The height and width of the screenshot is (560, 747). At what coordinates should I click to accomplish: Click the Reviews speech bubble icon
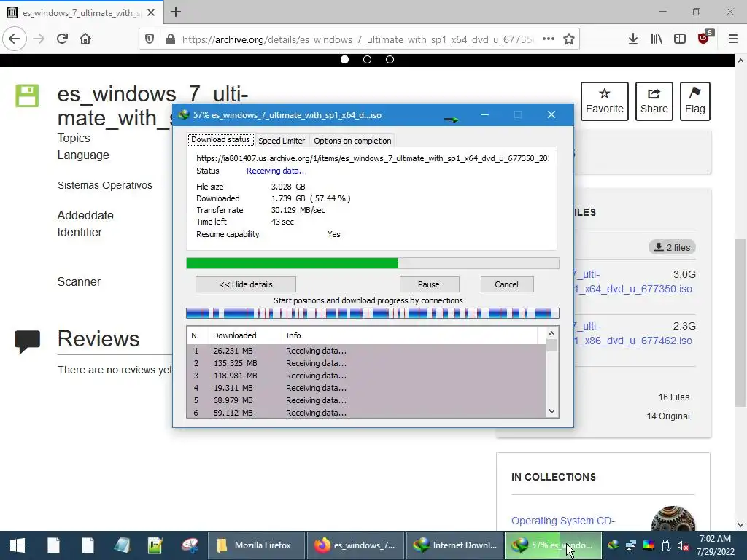pos(27,342)
